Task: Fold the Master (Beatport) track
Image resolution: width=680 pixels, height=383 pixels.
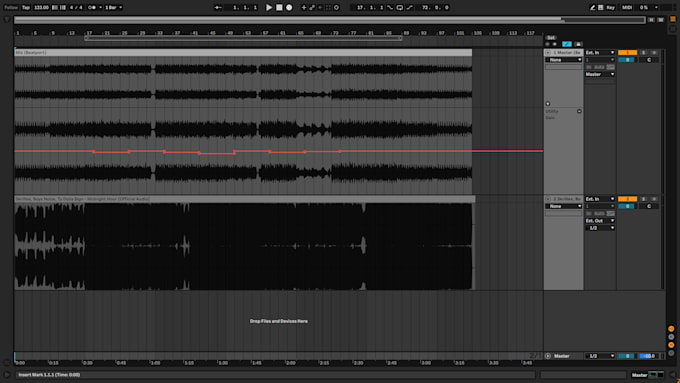Action: 548,52
